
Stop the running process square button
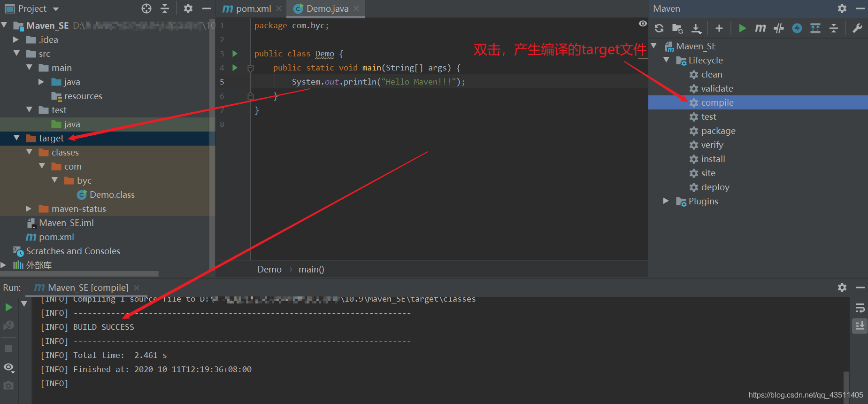[x=8, y=349]
